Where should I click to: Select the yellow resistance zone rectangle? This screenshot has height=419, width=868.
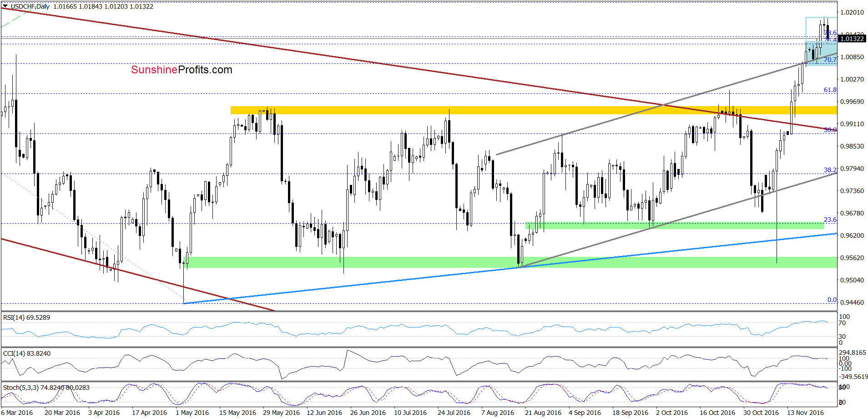(x=534, y=110)
